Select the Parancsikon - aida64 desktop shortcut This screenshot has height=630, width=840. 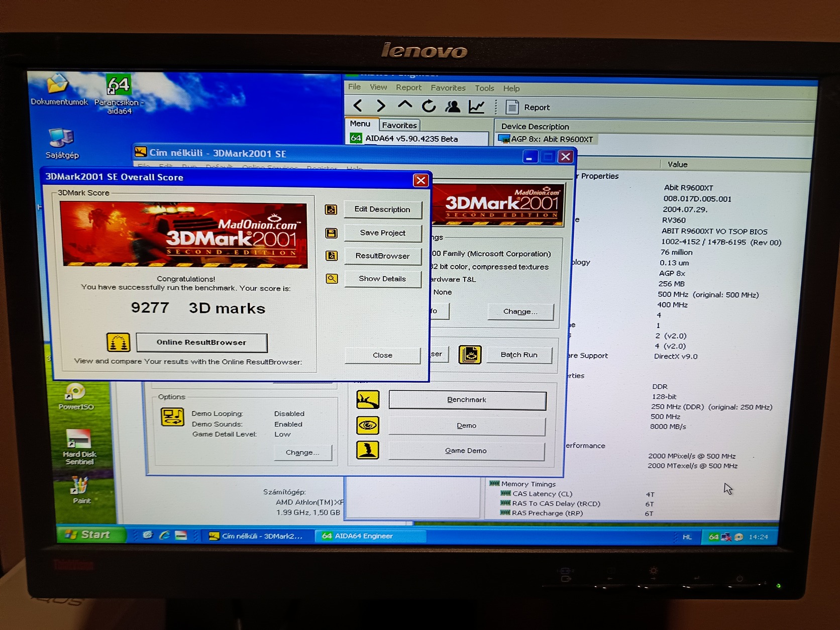click(x=119, y=95)
